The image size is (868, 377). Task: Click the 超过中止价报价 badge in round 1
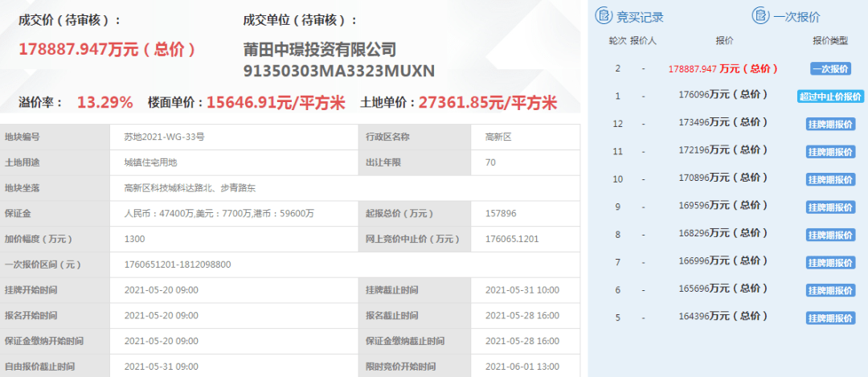[829, 96]
